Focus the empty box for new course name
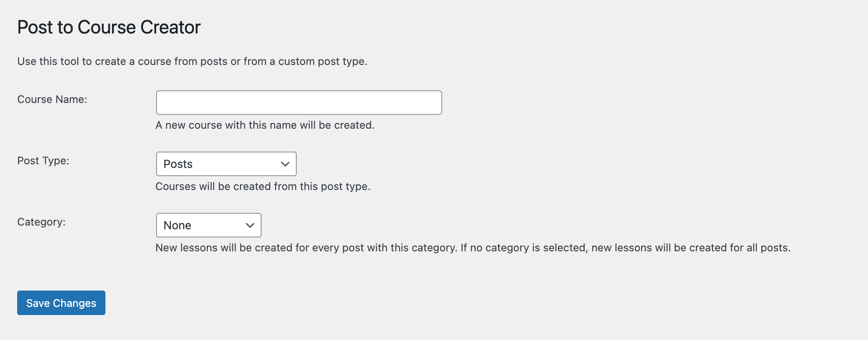Screen dimensions: 868x340 299,103
